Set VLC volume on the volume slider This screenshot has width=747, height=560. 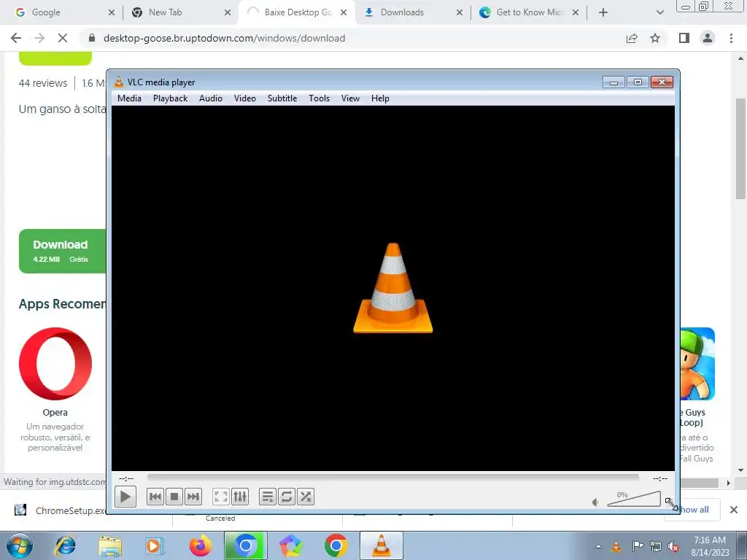point(634,499)
